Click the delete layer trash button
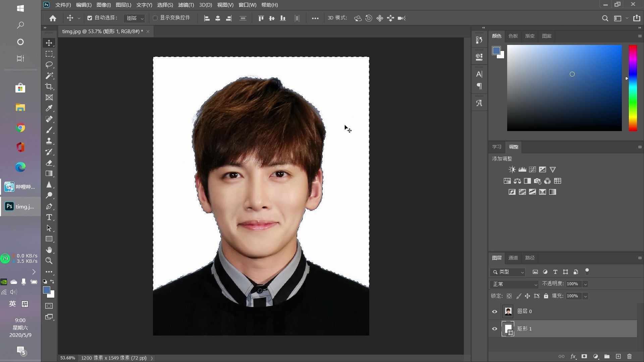The height and width of the screenshot is (362, 644). click(x=630, y=357)
